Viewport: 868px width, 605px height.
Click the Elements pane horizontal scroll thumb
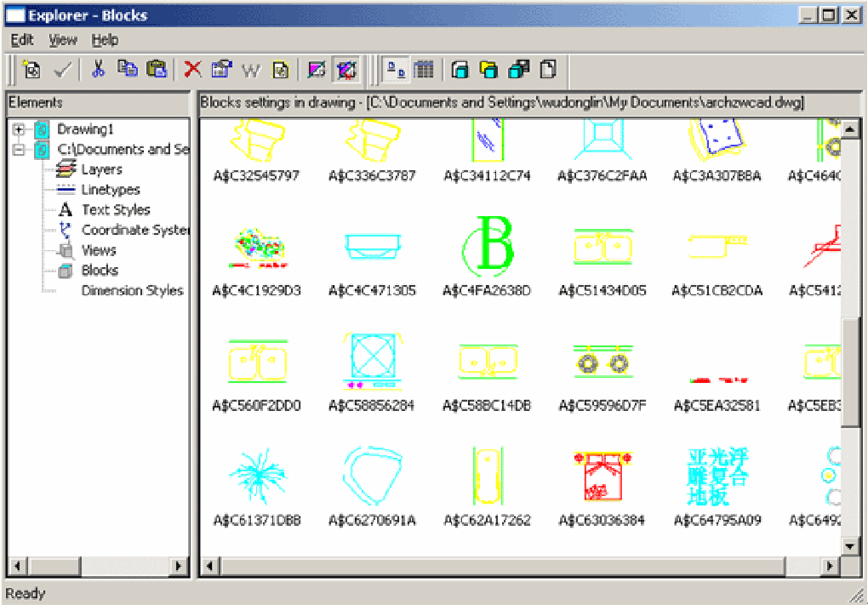coord(54,566)
